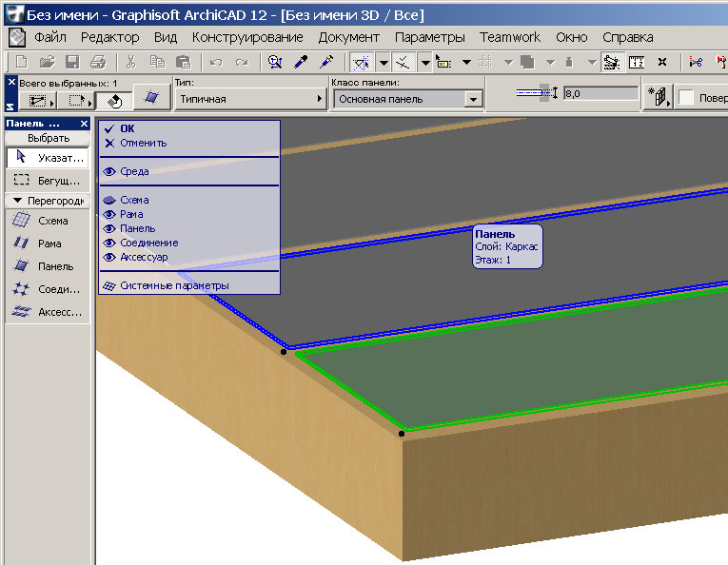Screen dimensions: 728x565
Task: Hide Аксессуар via its eye icon
Action: coord(109,257)
